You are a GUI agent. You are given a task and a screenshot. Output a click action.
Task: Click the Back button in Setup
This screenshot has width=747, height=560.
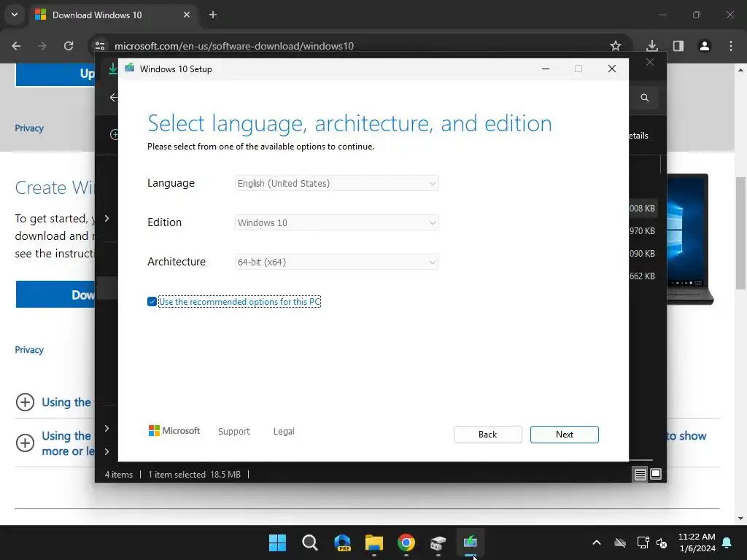pos(487,435)
